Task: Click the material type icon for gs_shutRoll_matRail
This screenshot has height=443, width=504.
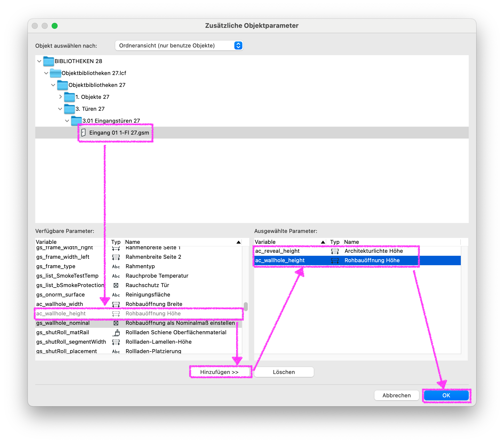Action: pos(116,332)
